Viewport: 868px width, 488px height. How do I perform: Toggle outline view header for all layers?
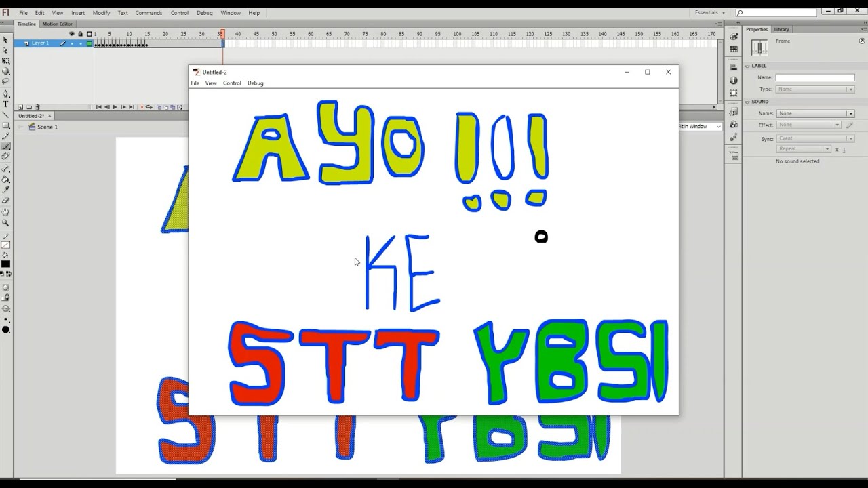[x=89, y=33]
